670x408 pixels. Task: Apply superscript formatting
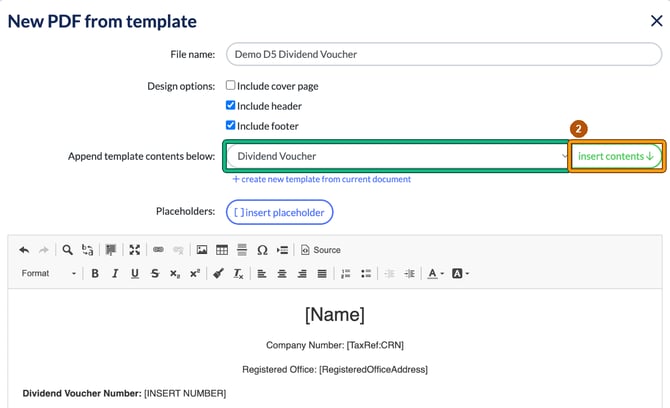(195, 273)
